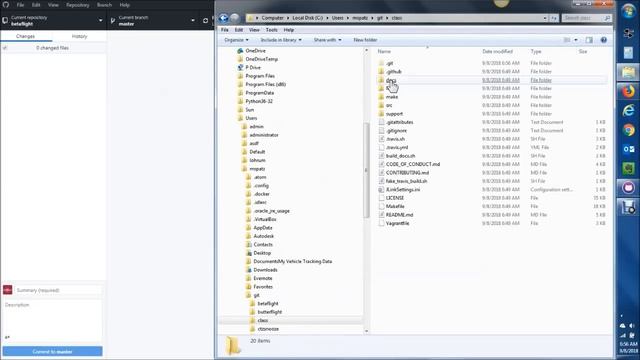
Task: Click the Explorer address bar history dropdown
Action: pyautogui.click(x=545, y=18)
